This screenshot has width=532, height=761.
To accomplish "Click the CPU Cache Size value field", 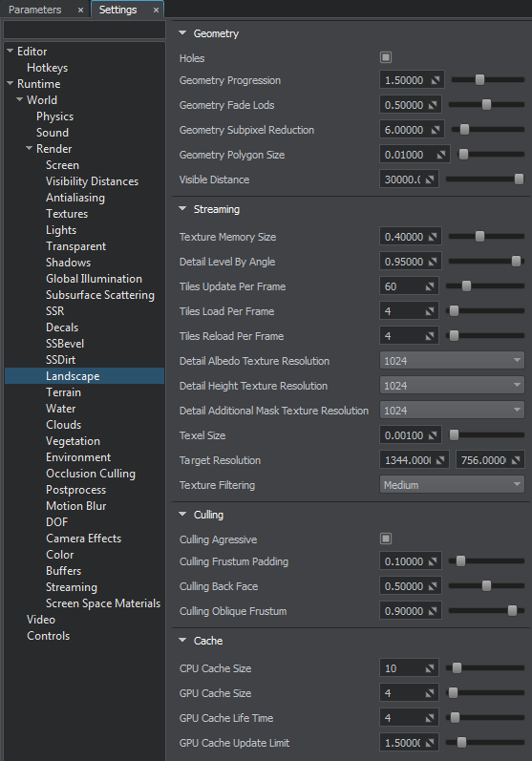I will (x=409, y=668).
